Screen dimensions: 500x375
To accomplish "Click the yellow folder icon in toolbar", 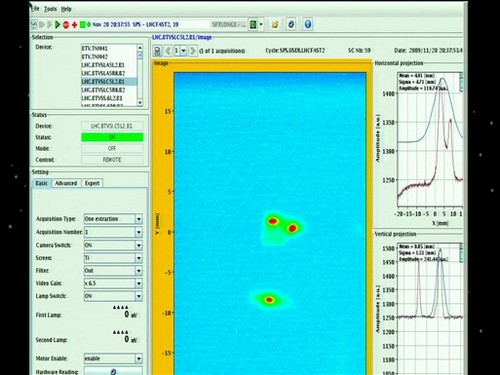I will coord(275,24).
